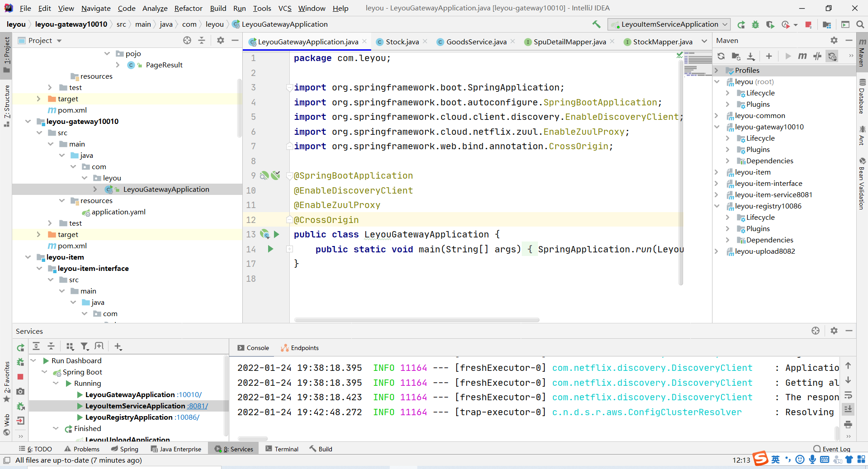
Task: Close LeyouGatewayApplication.java tab
Action: tap(364, 41)
